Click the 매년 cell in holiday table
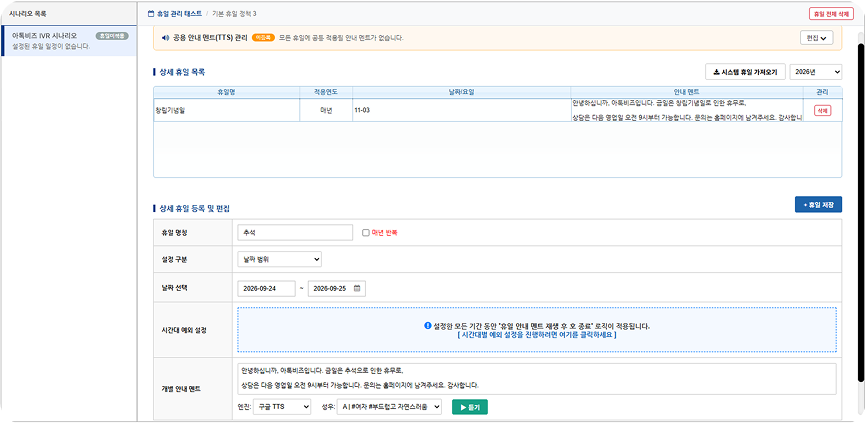The image size is (866, 424). [x=326, y=110]
